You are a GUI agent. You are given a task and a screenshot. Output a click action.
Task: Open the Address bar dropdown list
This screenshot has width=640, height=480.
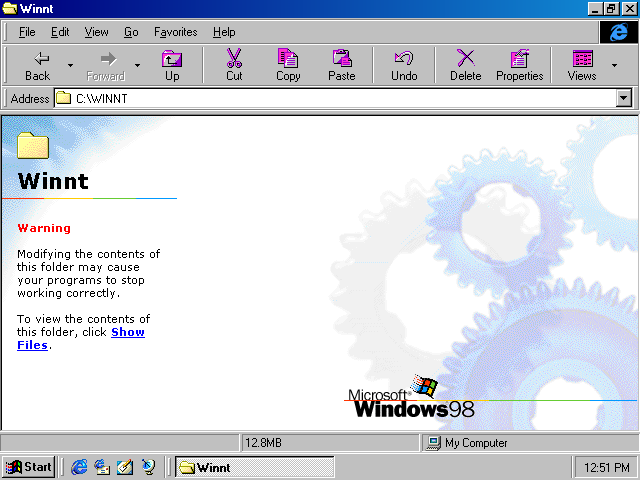coord(624,98)
